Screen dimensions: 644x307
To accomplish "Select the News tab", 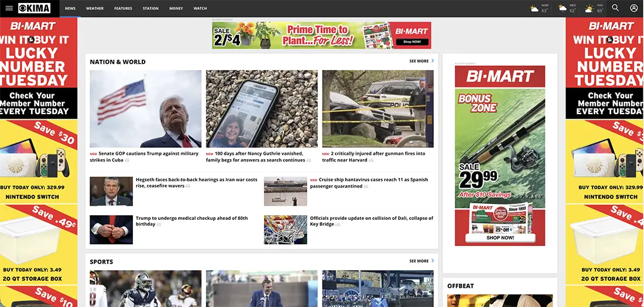I will click(70, 8).
